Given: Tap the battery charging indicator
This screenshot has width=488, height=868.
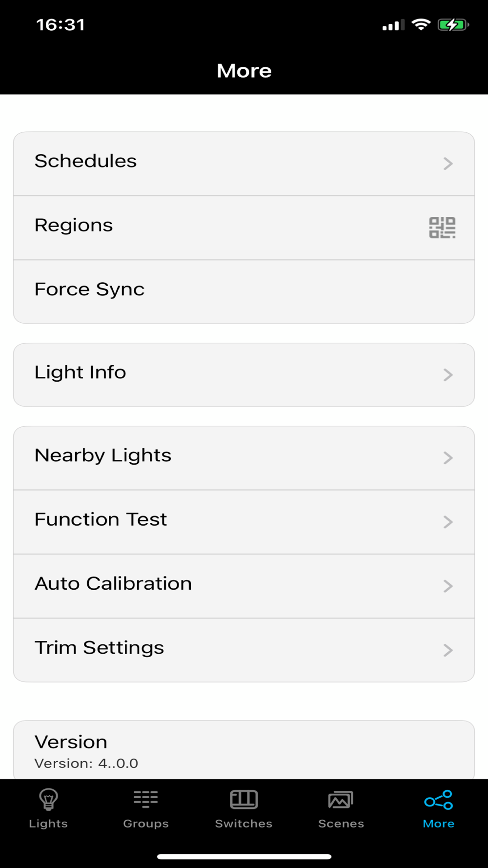Looking at the screenshot, I should pos(453,24).
